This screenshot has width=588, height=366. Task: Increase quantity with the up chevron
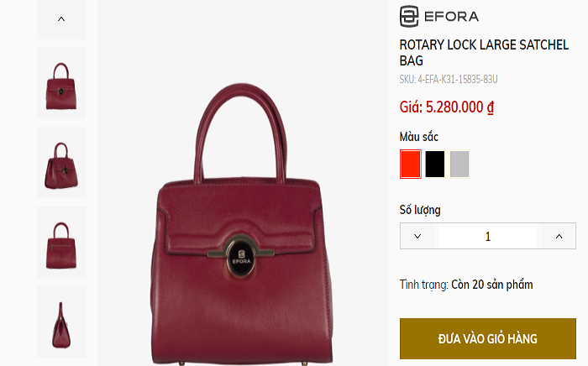[559, 236]
